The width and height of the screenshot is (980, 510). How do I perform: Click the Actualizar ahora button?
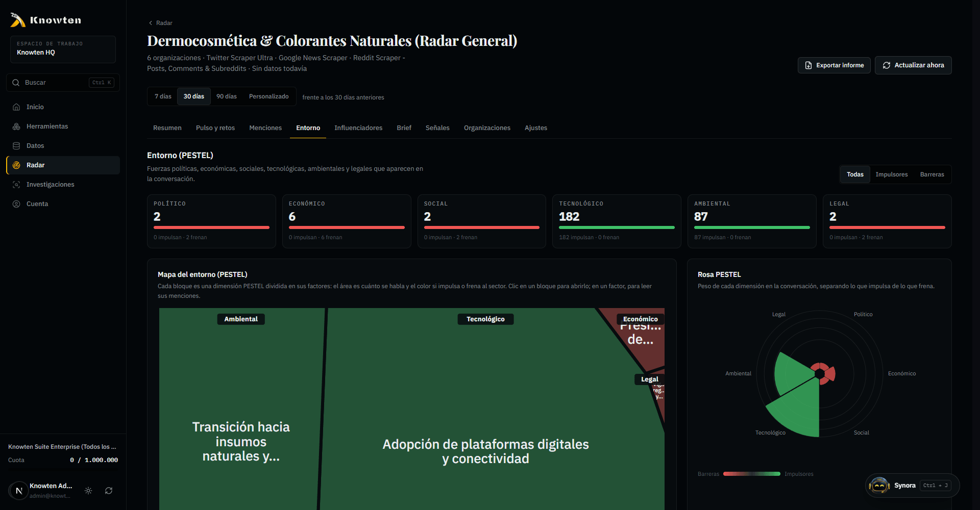[x=913, y=65]
